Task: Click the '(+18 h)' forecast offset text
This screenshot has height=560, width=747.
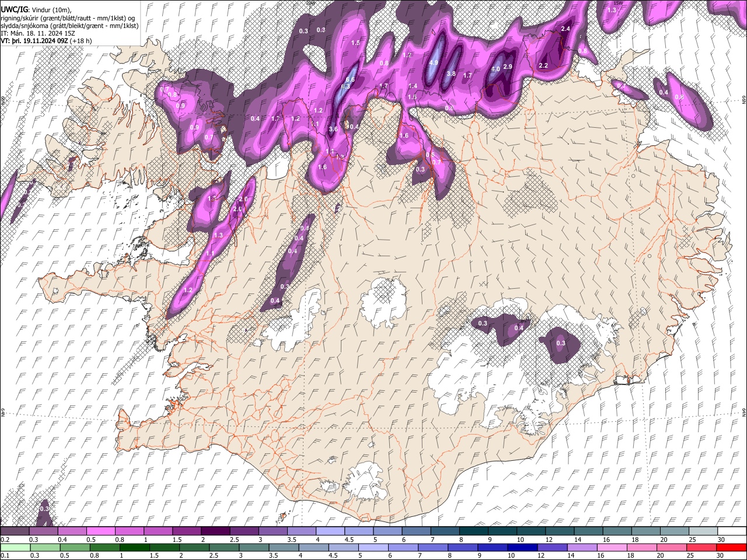Action: (x=81, y=41)
